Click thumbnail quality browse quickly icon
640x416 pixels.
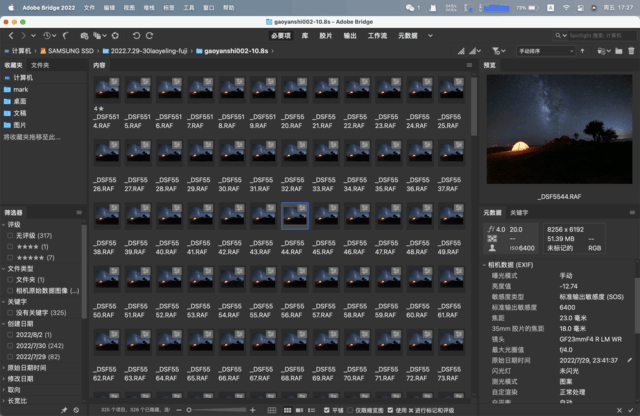click(x=461, y=51)
